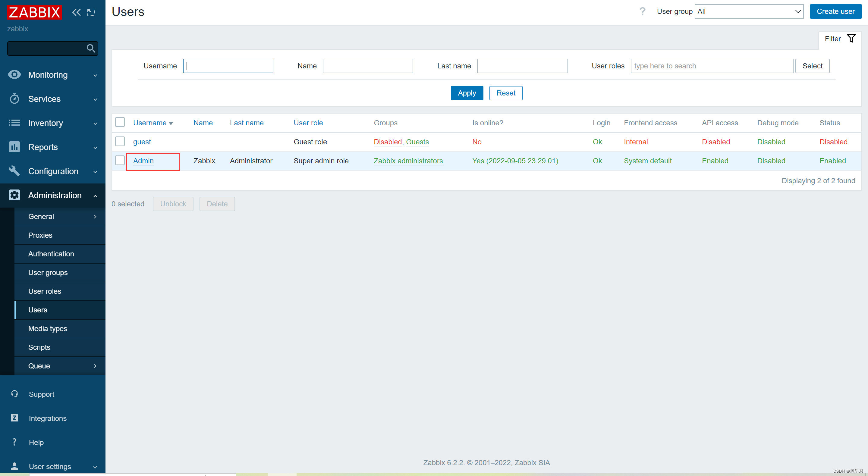Click the kiosk mode icon
The image size is (868, 476).
tap(91, 12)
